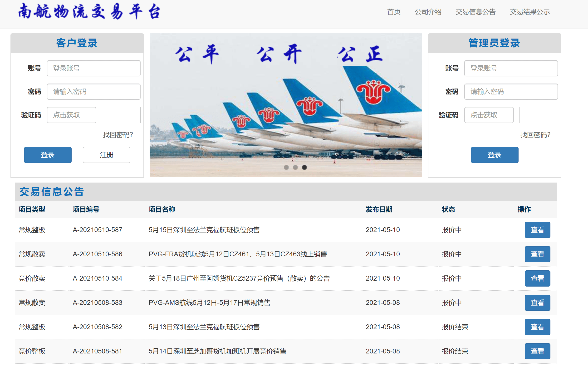Open 交易结果公示 navigation item
Screen dimensions: 588x367
coord(530,12)
